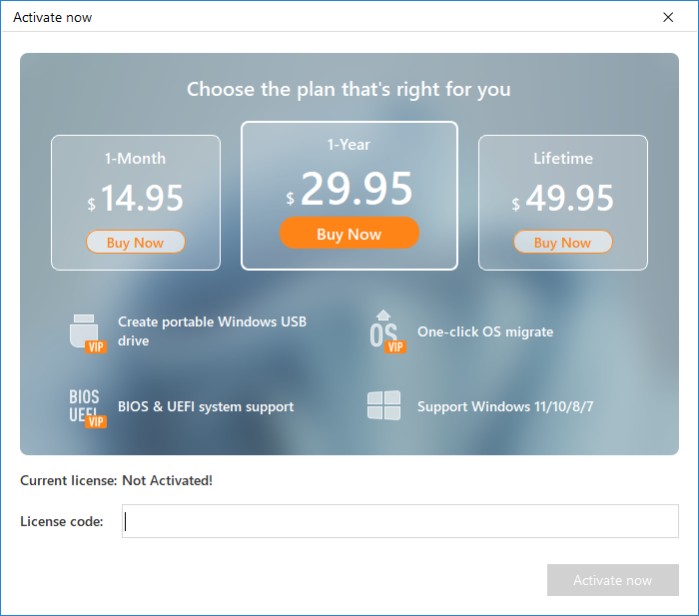Click 'Create portable Windows USB drive' text
Viewport: 699px width, 616px height.
(212, 331)
